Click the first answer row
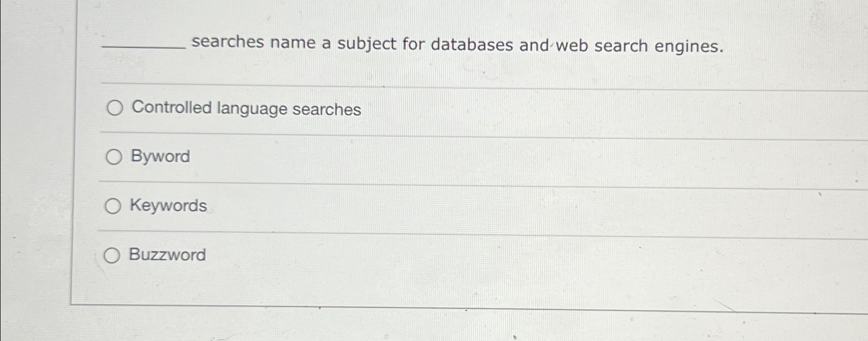 (361, 109)
